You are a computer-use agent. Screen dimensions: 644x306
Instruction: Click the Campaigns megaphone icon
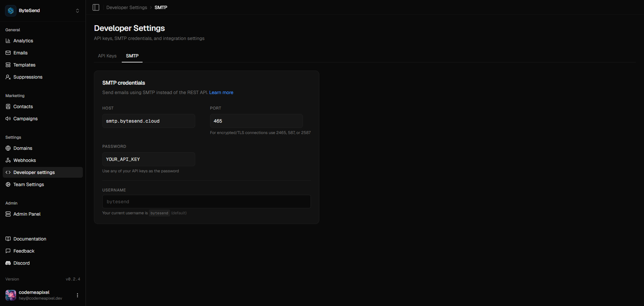pyautogui.click(x=8, y=119)
